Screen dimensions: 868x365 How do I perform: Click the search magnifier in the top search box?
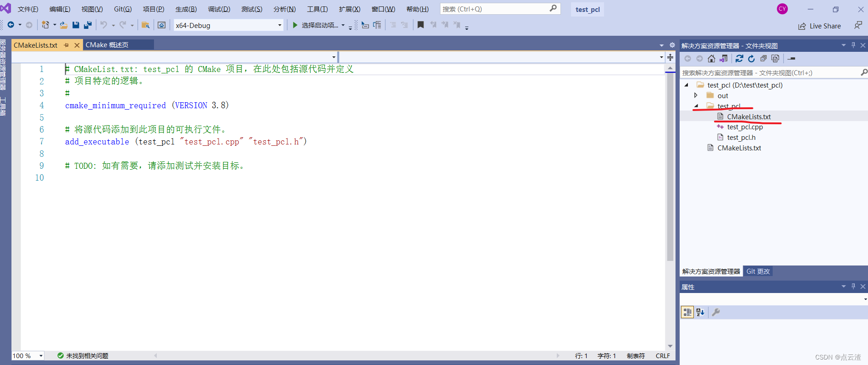[553, 8]
